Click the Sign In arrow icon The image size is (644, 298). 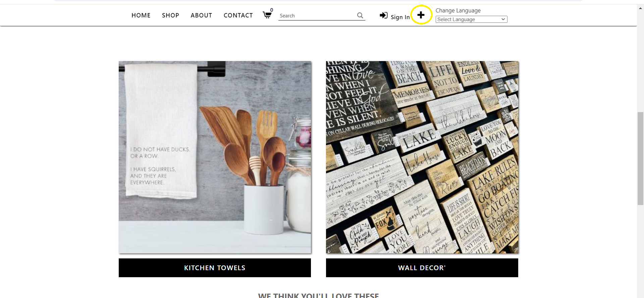[383, 15]
